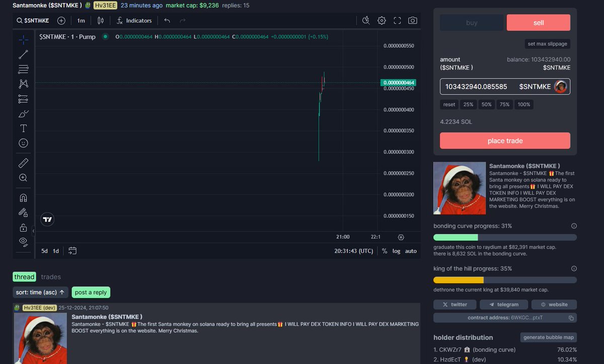The height and width of the screenshot is (364, 604).
Task: Click king of the hill info icon
Action: coord(574,269)
